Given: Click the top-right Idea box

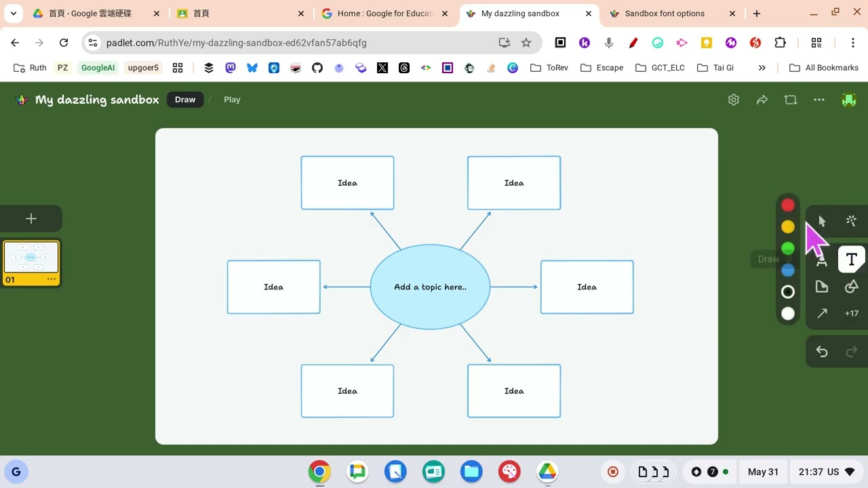Looking at the screenshot, I should (514, 183).
